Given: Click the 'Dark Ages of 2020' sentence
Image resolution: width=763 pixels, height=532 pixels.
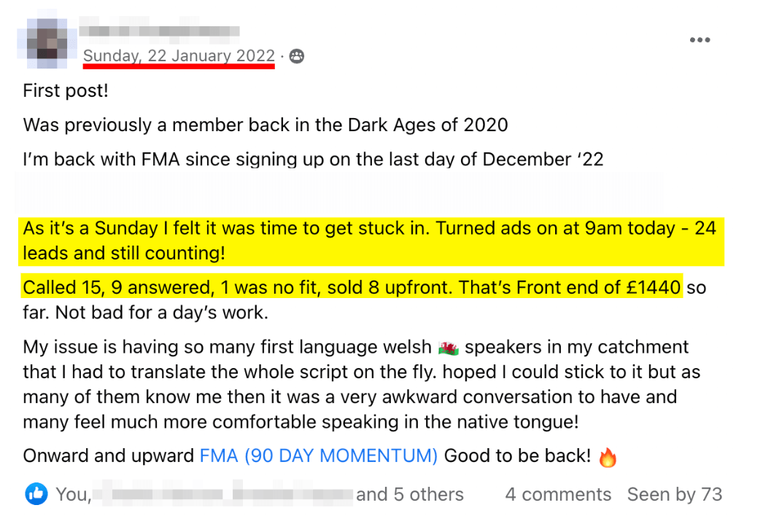Looking at the screenshot, I should point(266,125).
